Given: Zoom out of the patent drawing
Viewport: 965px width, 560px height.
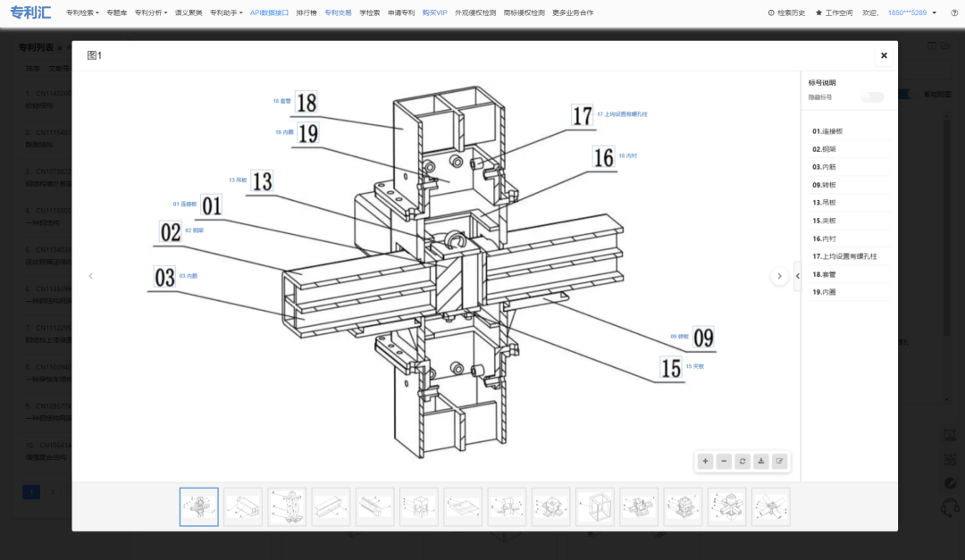Looking at the screenshot, I should click(x=725, y=462).
